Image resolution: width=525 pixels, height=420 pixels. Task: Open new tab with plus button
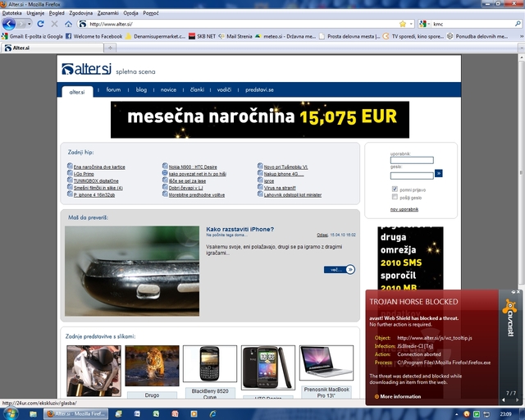pos(110,48)
